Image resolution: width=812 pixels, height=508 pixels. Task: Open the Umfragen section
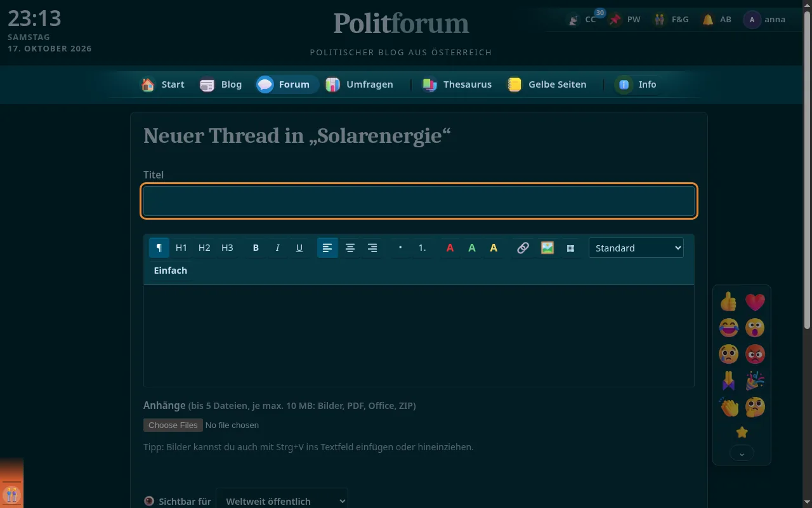pyautogui.click(x=360, y=84)
